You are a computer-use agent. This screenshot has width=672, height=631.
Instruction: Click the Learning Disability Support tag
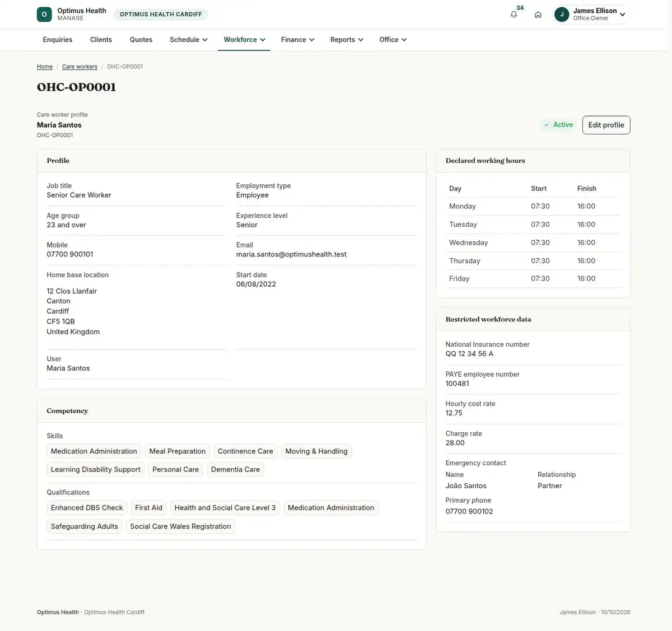(96, 469)
